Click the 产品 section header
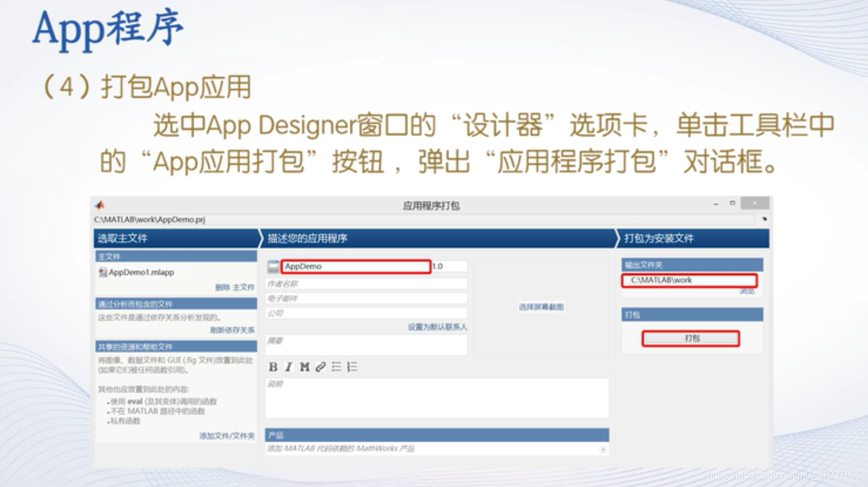Viewport: 868px width, 487px height. pos(437,435)
